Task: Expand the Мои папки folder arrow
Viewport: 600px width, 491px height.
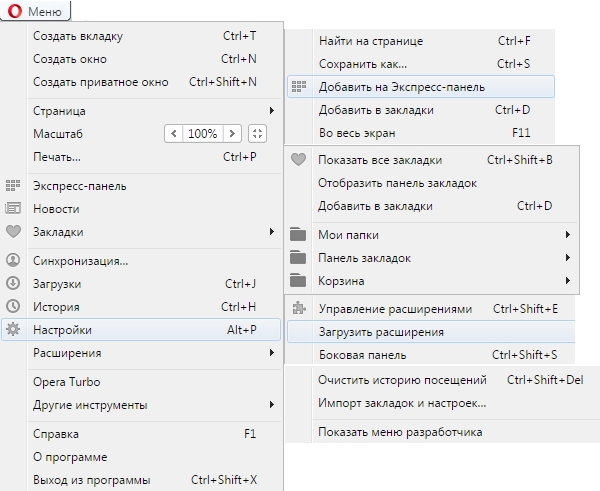Action: coord(568,235)
